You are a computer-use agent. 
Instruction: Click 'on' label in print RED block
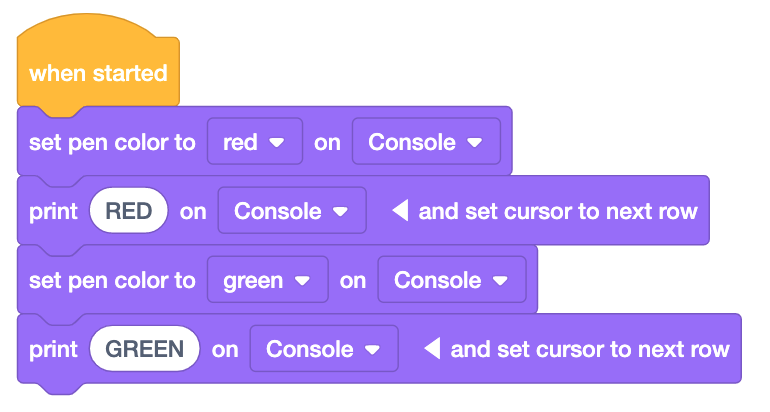pos(193,211)
